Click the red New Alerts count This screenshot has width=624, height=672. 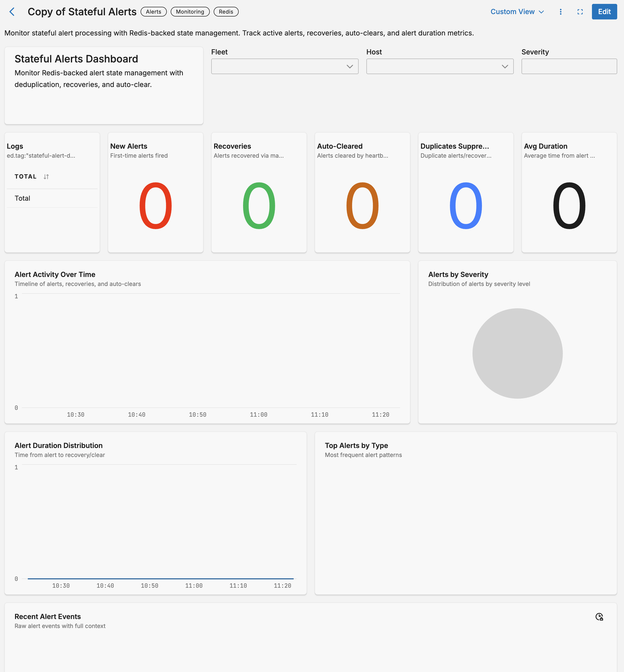click(x=155, y=206)
